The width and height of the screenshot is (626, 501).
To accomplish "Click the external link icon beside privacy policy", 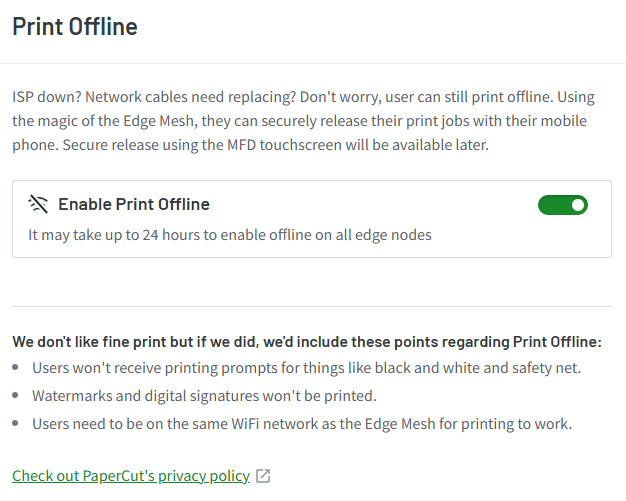I will [x=263, y=476].
